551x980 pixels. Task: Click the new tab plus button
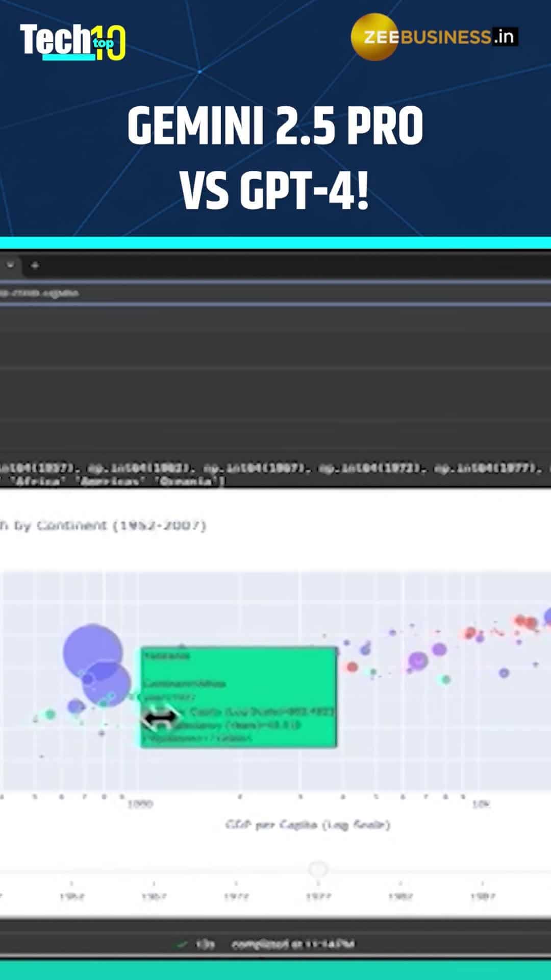(x=35, y=265)
